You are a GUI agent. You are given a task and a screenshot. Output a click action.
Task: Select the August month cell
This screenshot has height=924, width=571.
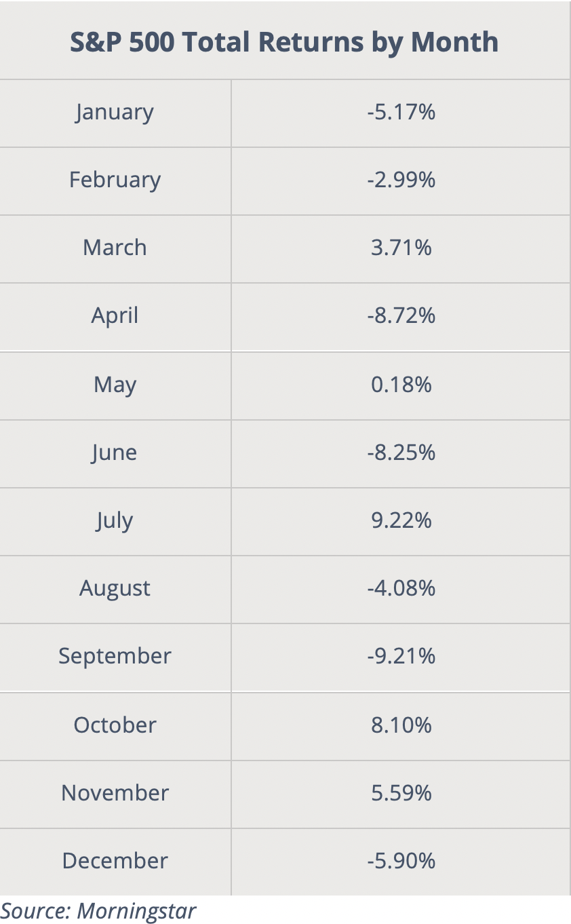coord(115,589)
